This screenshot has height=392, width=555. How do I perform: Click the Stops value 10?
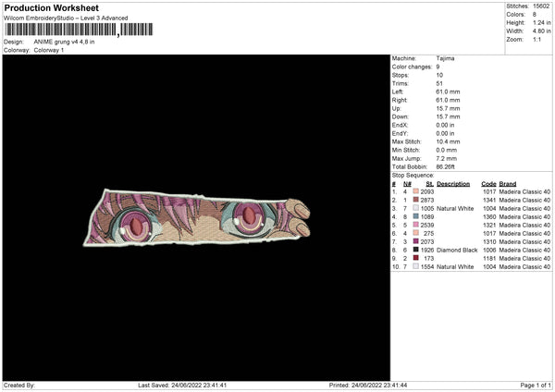click(x=439, y=75)
